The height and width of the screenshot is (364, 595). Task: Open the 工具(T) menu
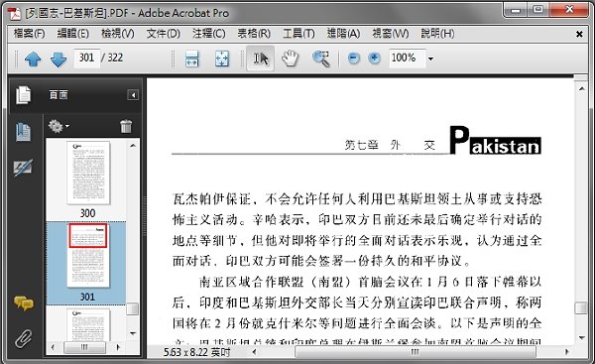pos(298,34)
